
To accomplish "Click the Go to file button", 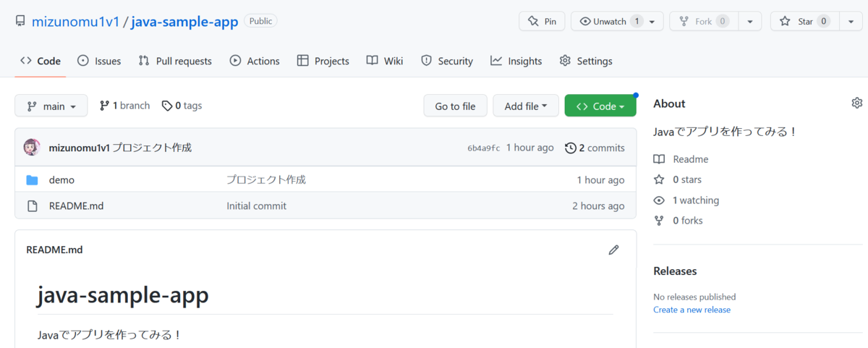I will [455, 106].
